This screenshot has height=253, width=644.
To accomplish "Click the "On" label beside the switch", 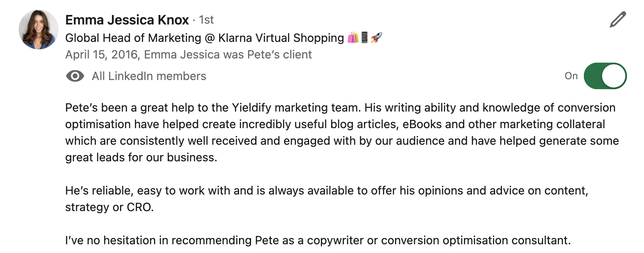I will tap(571, 76).
